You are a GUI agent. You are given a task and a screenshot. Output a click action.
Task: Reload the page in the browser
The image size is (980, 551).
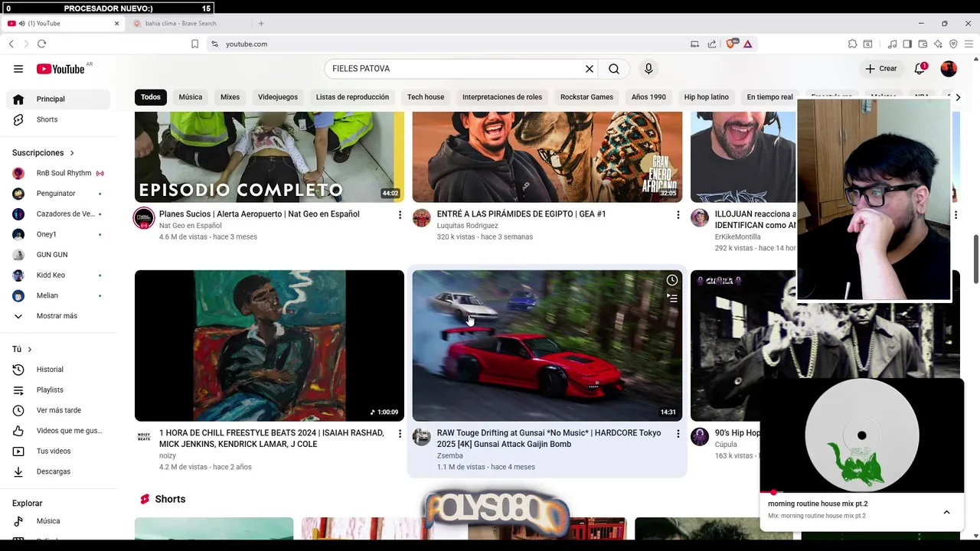(41, 44)
